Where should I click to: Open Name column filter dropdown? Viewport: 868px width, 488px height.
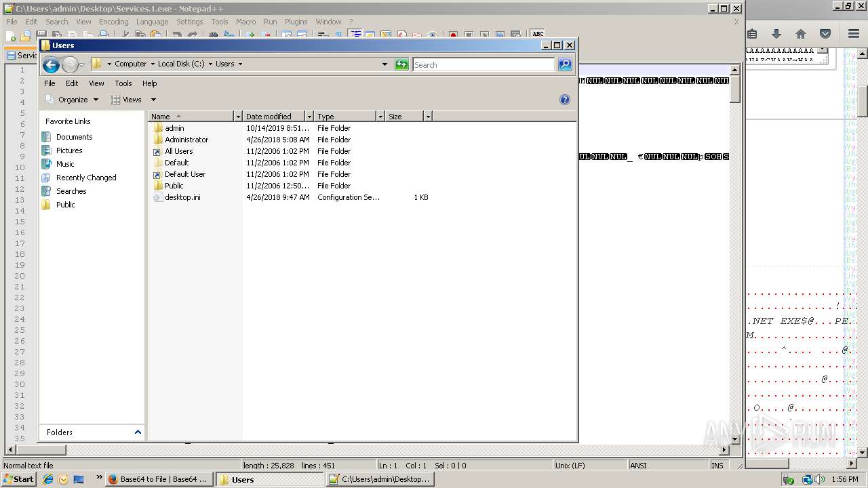(x=237, y=117)
